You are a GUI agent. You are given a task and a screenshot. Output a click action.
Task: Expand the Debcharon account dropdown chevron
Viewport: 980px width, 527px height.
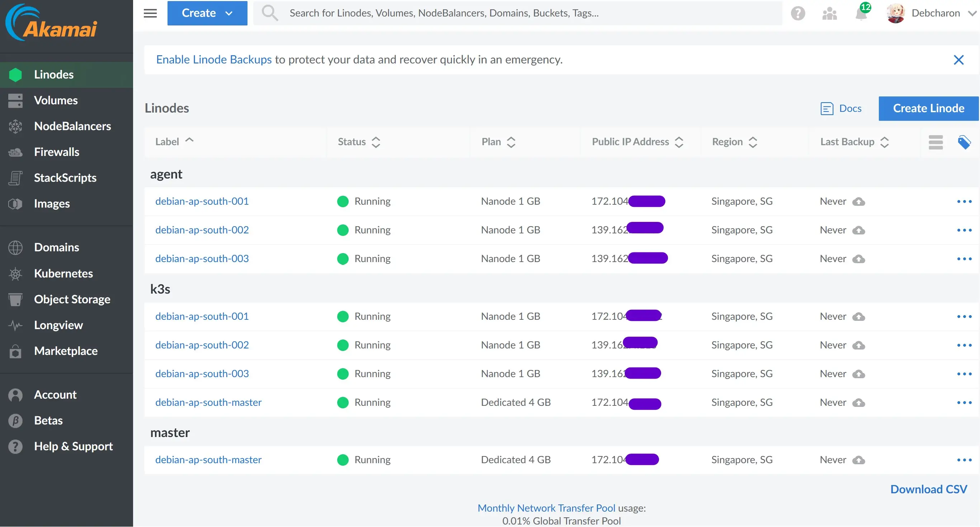pos(972,13)
